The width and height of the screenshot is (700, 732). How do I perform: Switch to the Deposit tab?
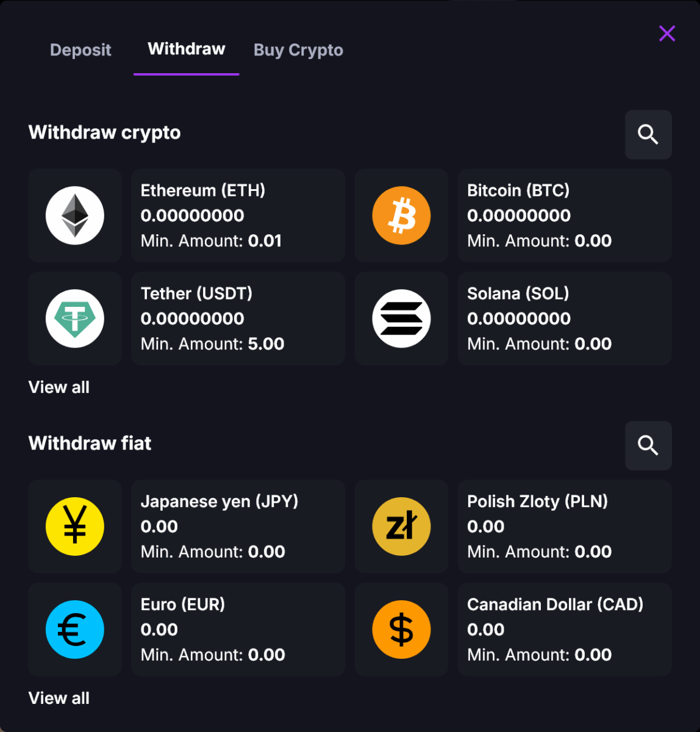tap(80, 50)
